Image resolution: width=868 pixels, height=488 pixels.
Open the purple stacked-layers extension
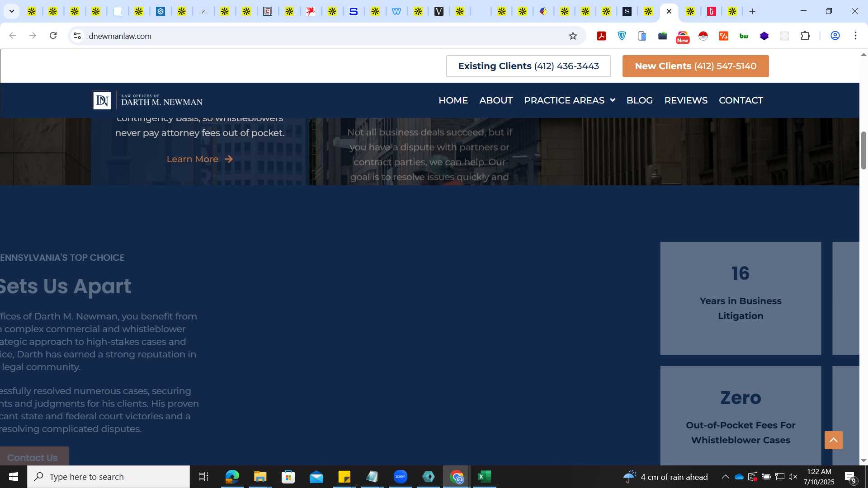pyautogui.click(x=764, y=36)
